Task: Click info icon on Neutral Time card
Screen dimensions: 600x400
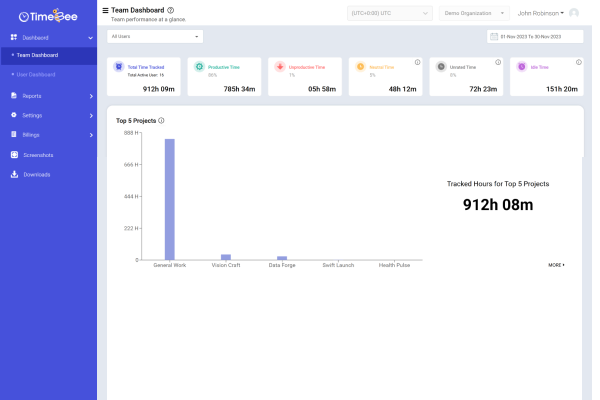Action: [x=417, y=62]
